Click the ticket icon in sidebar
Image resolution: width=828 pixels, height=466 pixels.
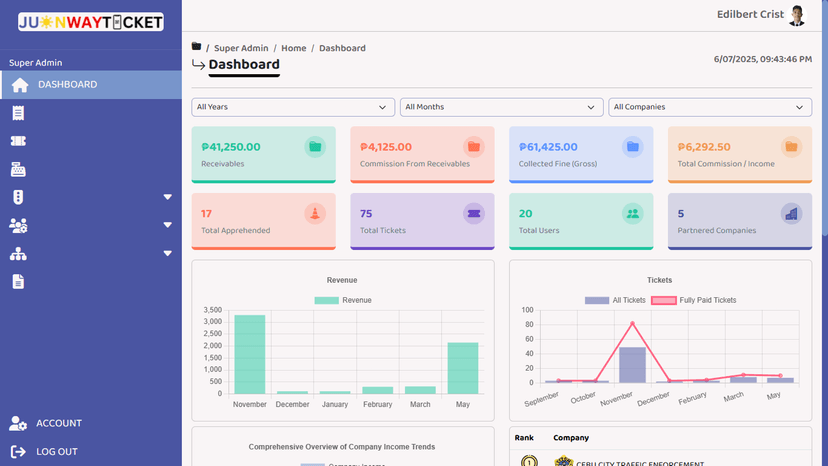18,141
